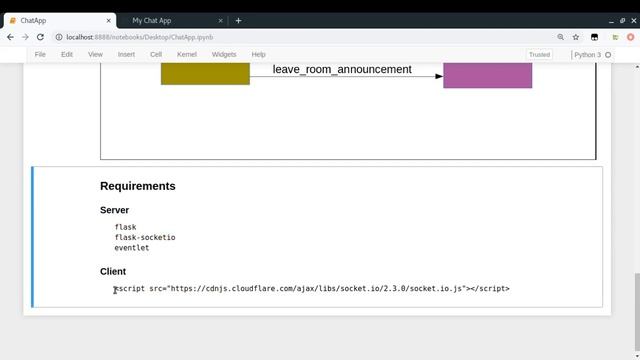Open the File menu
640x360 pixels.
40,54
